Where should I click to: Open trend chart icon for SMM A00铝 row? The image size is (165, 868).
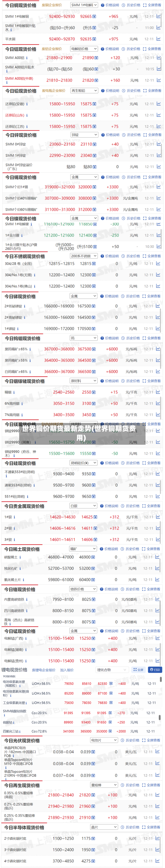click(x=159, y=58)
